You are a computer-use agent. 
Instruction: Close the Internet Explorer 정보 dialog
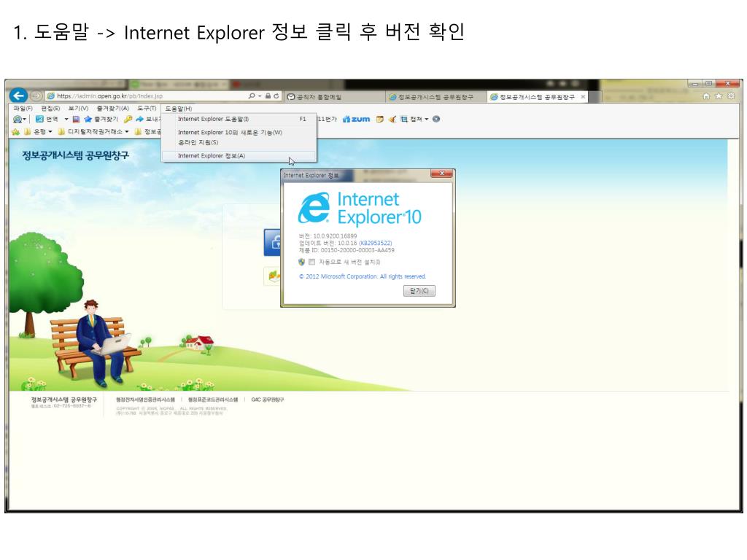point(441,174)
